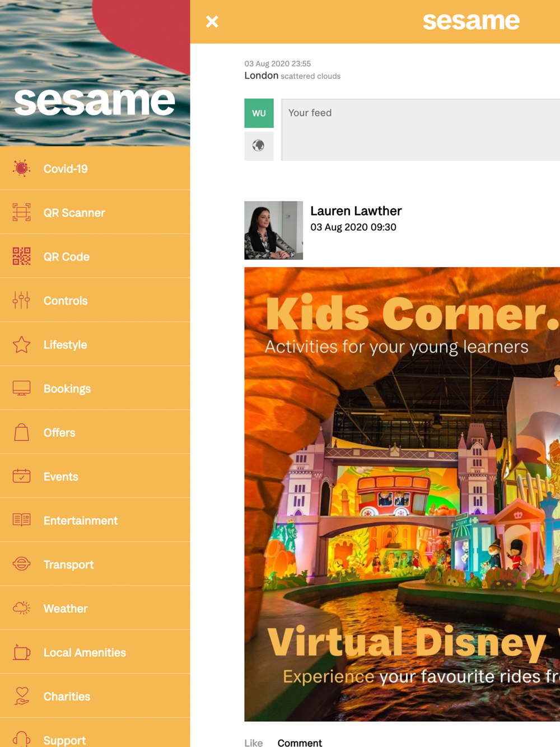Viewport: 560px width, 747px height.
Task: Open the Offers menu entry
Action: (95, 432)
